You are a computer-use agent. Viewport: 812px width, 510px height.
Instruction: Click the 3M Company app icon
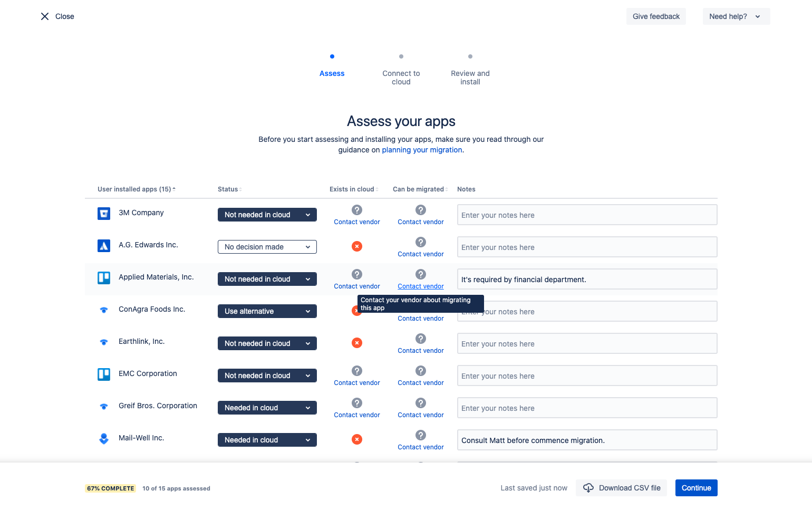pos(103,213)
